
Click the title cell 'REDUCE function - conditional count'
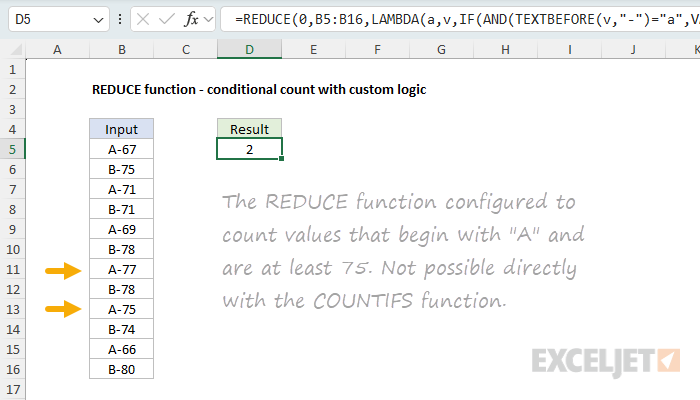[259, 89]
